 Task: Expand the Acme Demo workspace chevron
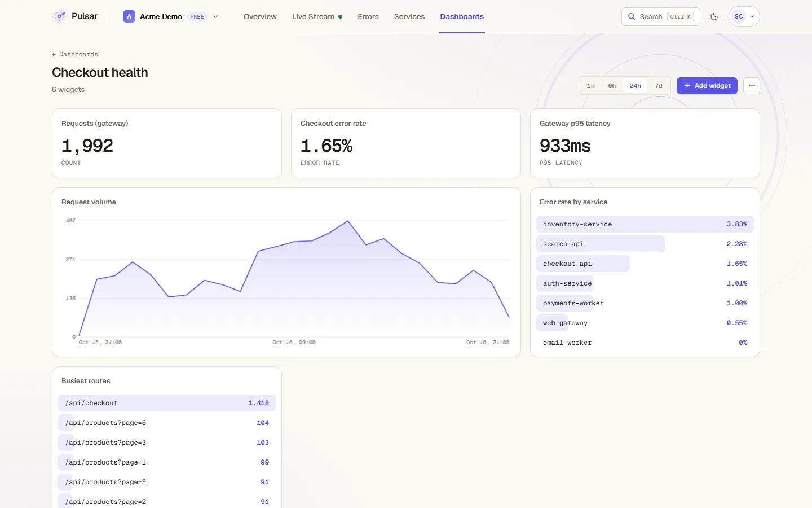[215, 17]
